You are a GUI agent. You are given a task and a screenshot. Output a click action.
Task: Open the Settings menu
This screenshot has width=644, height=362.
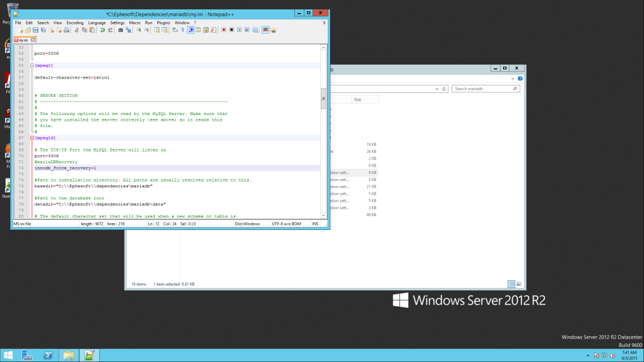(x=117, y=23)
